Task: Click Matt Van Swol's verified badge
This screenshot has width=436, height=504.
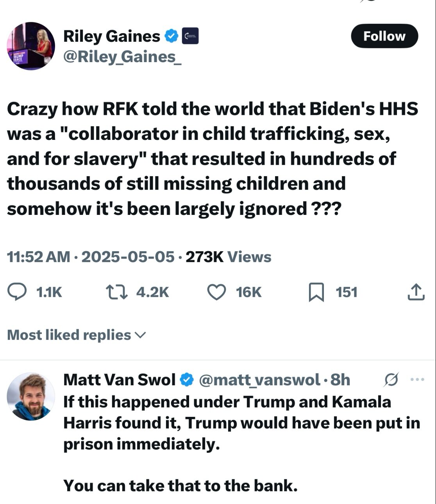Action: click(187, 379)
